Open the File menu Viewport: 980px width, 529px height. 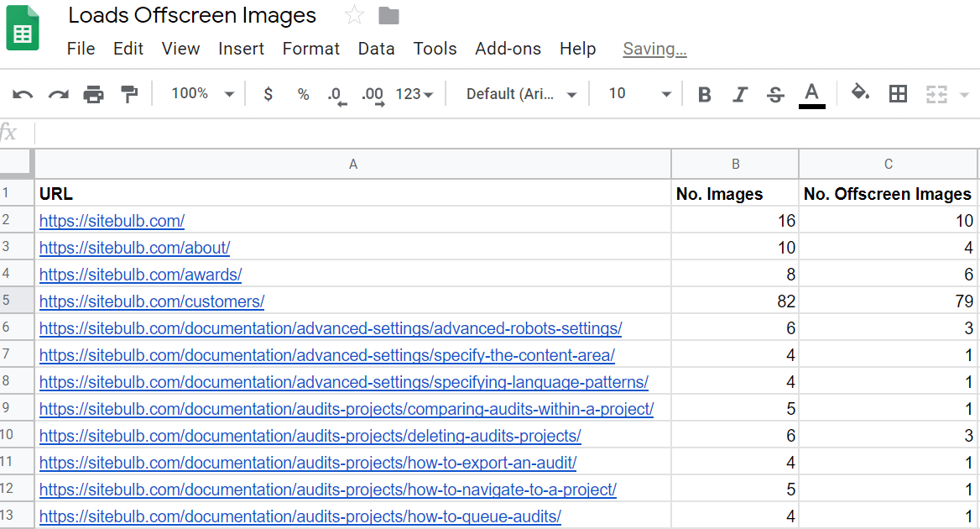click(x=81, y=49)
